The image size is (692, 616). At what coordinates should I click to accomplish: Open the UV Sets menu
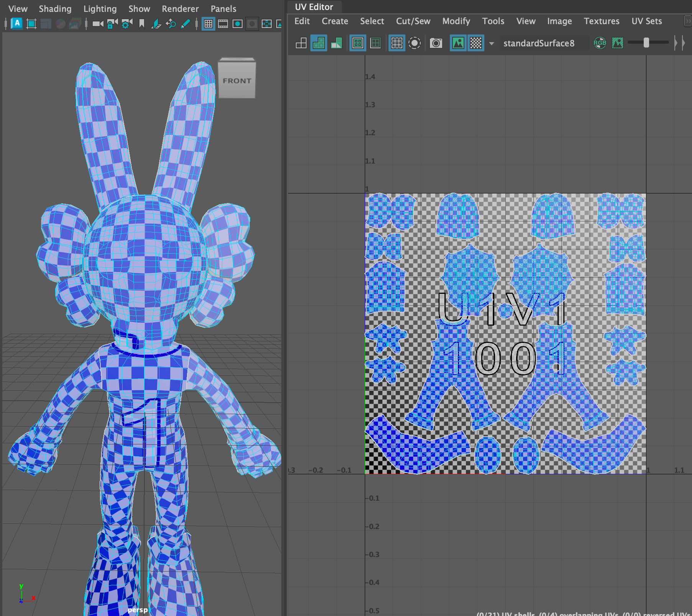pos(647,21)
